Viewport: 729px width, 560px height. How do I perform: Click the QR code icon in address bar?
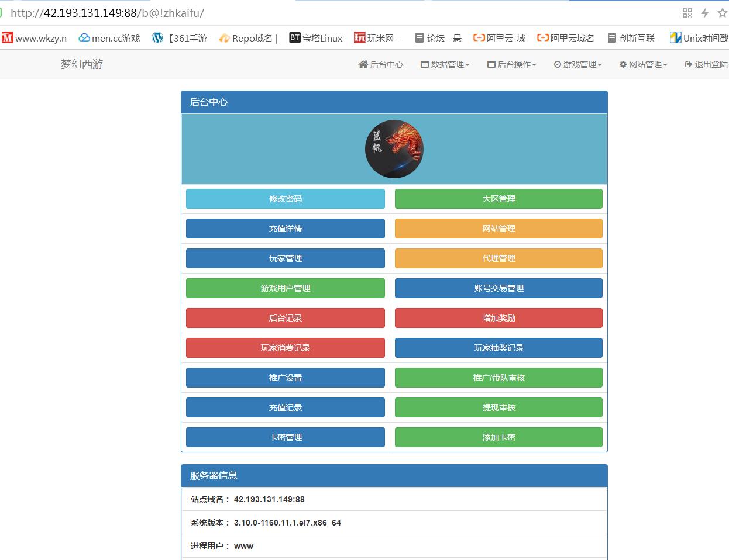click(x=687, y=13)
